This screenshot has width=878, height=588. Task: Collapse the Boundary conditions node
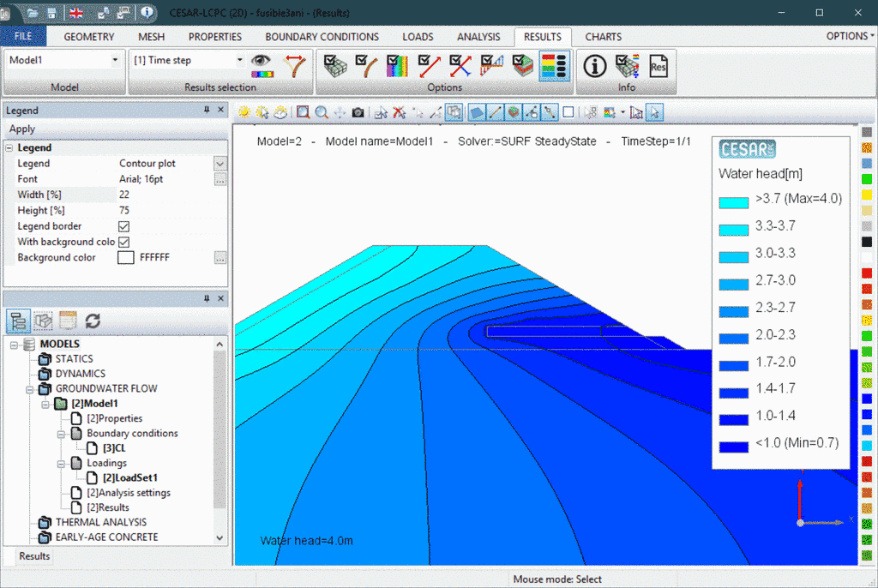pos(61,434)
